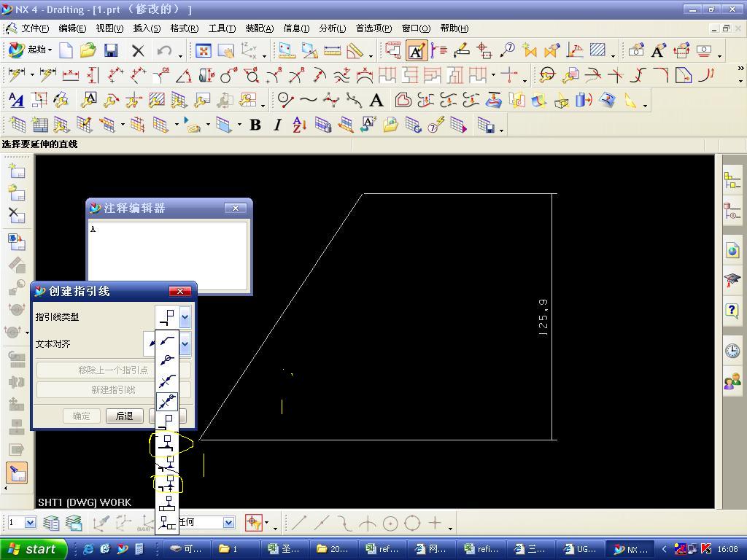747x560 pixels.
Task: Click the Open folder icon
Action: point(88,50)
